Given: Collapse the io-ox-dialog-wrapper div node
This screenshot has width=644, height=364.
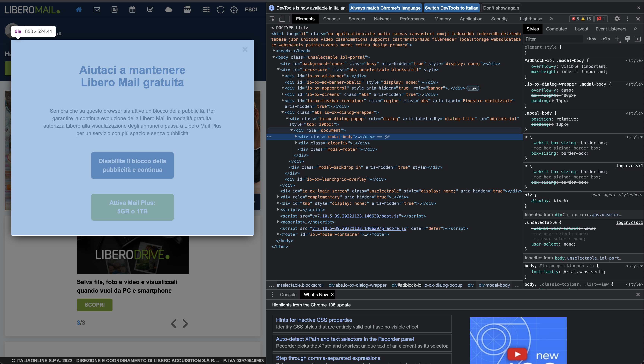Looking at the screenshot, I should tap(283, 112).
